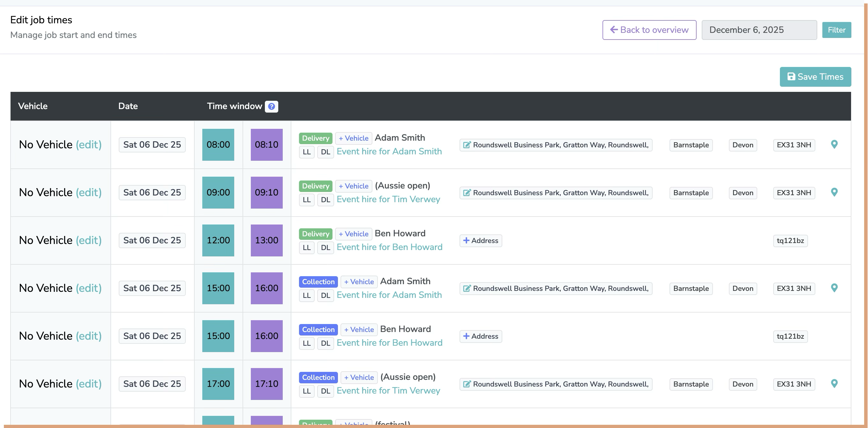Viewport: 868px width, 428px height.
Task: Click EX31 3NH postcode on 08:00 delivery
Action: [x=794, y=145]
